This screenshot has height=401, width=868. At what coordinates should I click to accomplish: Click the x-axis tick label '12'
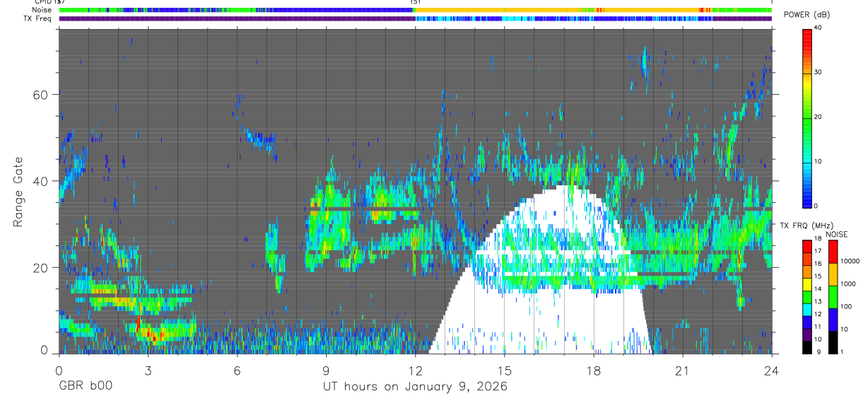click(x=415, y=370)
